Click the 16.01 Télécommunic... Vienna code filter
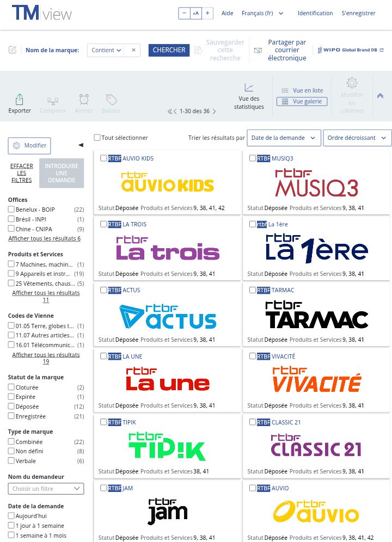Screen dimensions: 392x542 point(11,344)
